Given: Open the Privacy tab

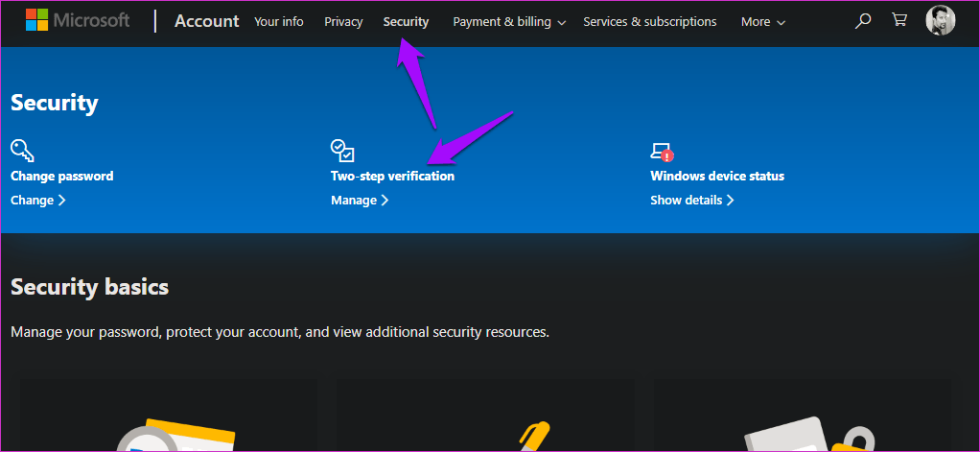Looking at the screenshot, I should coord(343,22).
